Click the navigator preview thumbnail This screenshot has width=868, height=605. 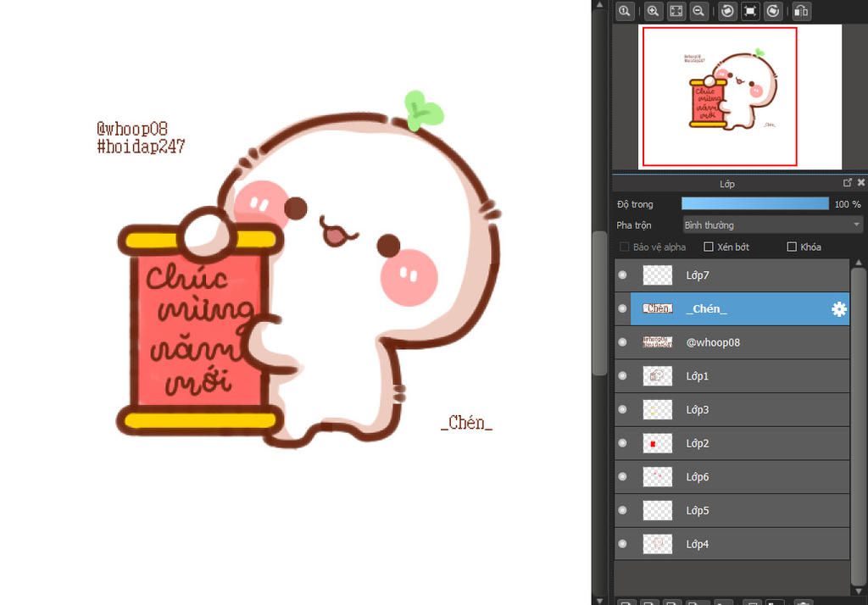click(x=739, y=97)
